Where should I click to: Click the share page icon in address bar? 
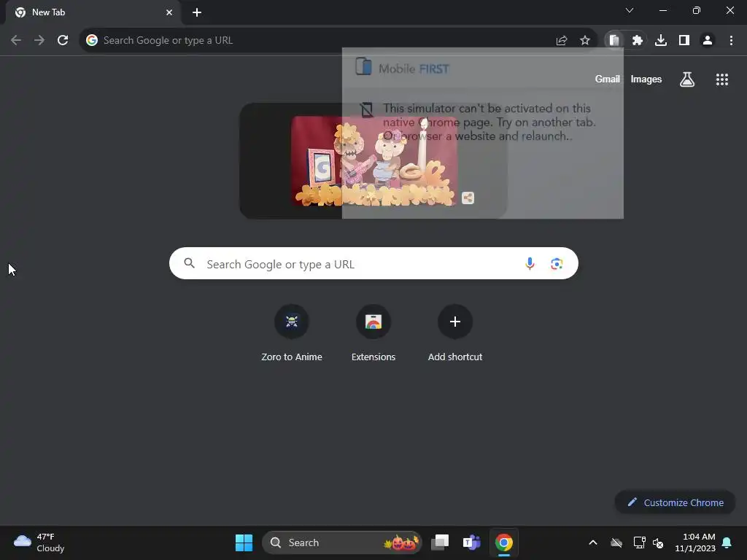pos(562,41)
